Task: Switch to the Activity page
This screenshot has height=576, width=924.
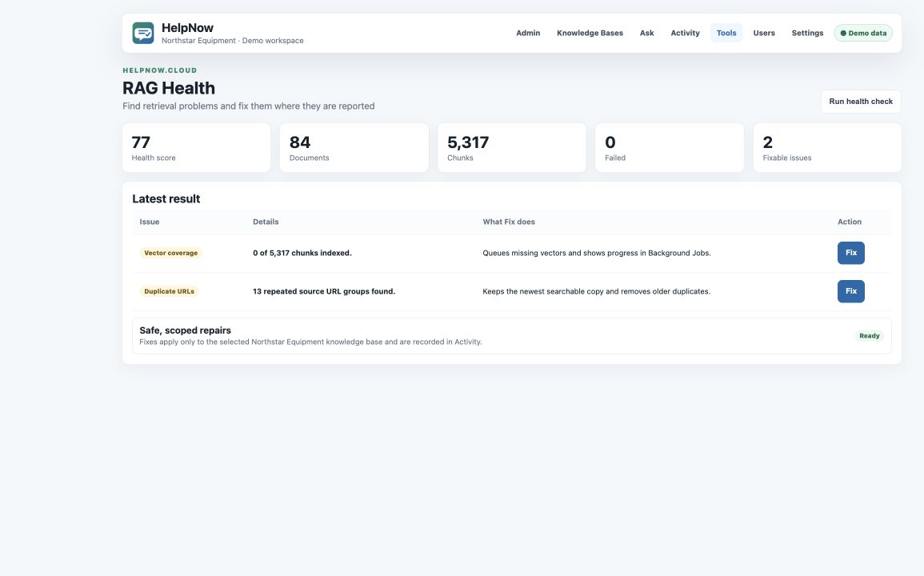Action: 685,33
